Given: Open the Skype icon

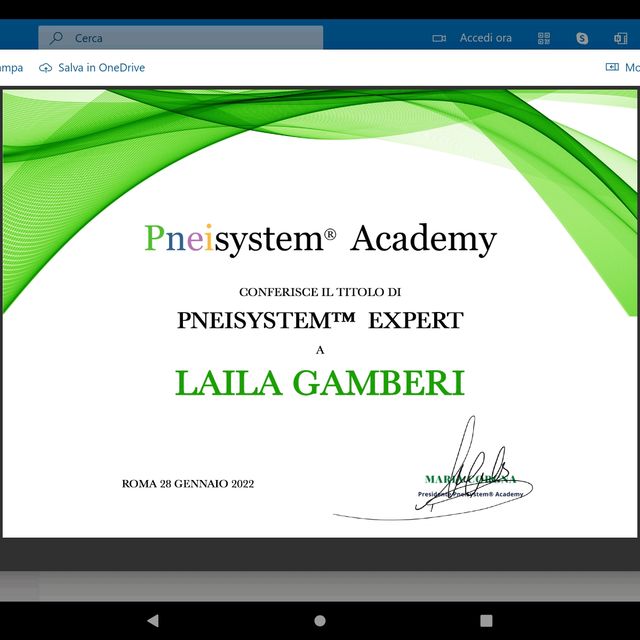Looking at the screenshot, I should point(582,38).
